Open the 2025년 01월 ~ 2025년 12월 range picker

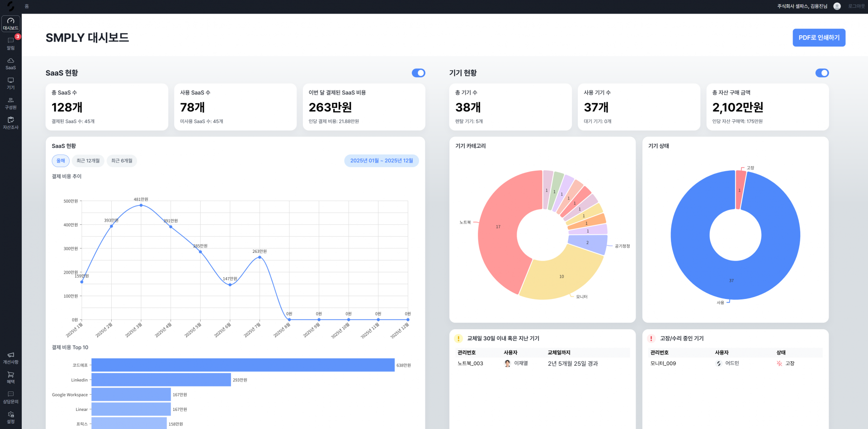pyautogui.click(x=382, y=161)
